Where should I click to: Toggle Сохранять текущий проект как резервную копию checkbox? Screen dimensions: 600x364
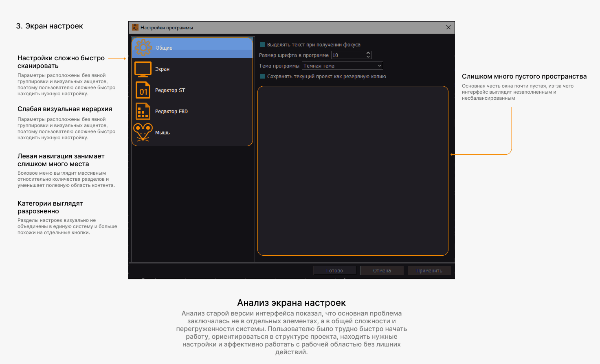pyautogui.click(x=262, y=76)
